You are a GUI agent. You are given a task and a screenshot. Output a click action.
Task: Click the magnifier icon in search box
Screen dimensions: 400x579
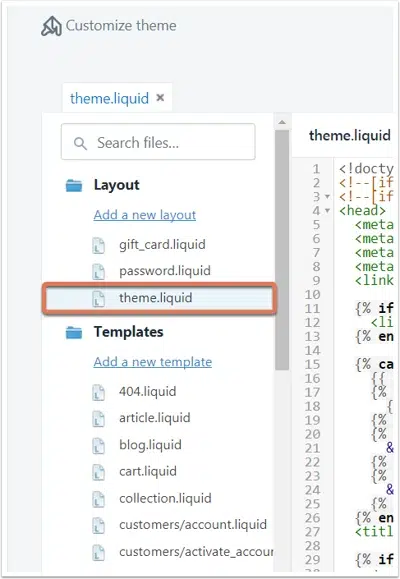[80, 143]
